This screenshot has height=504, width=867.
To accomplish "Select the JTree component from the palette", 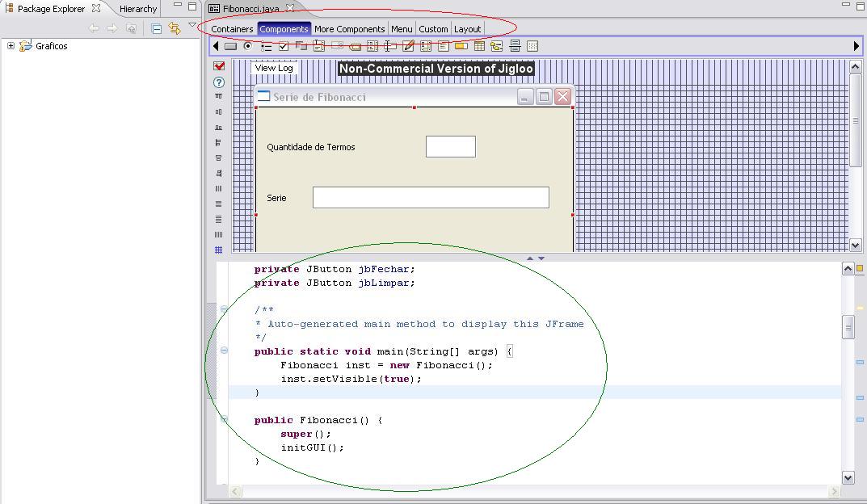I will 496,47.
